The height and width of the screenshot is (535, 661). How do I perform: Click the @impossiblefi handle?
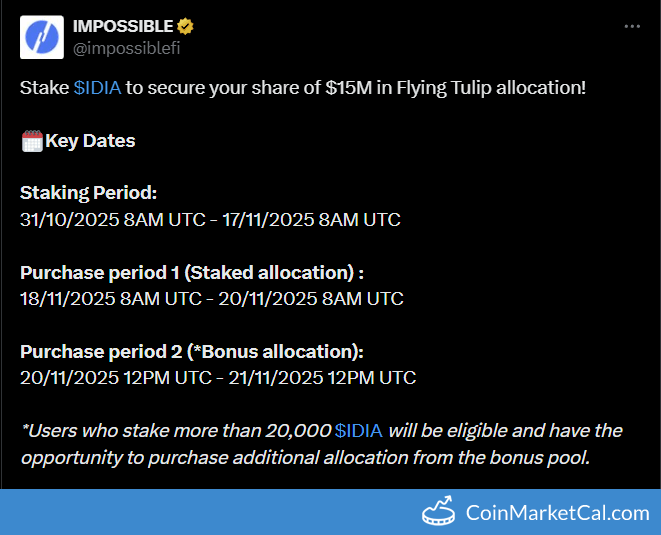click(x=126, y=46)
